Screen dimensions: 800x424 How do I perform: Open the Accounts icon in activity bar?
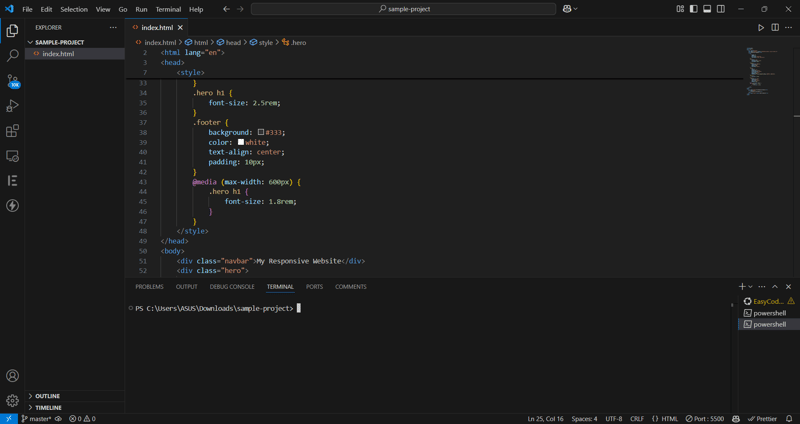pyautogui.click(x=12, y=376)
